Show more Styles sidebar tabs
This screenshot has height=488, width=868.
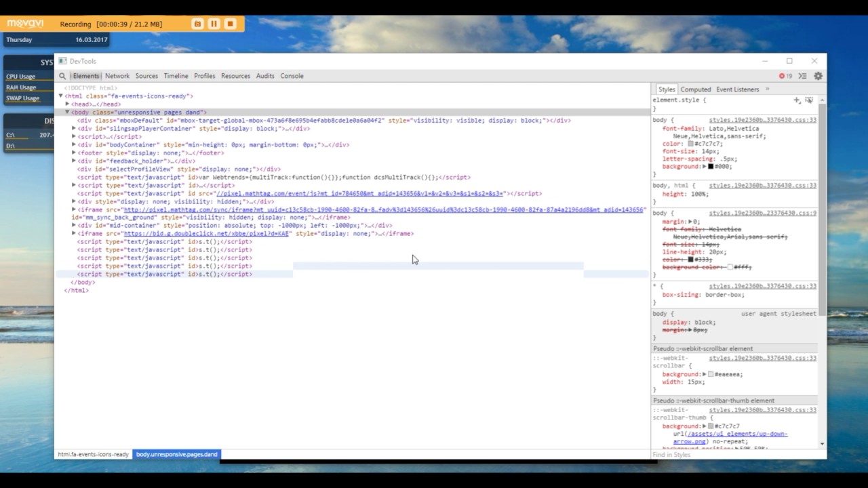tap(767, 89)
